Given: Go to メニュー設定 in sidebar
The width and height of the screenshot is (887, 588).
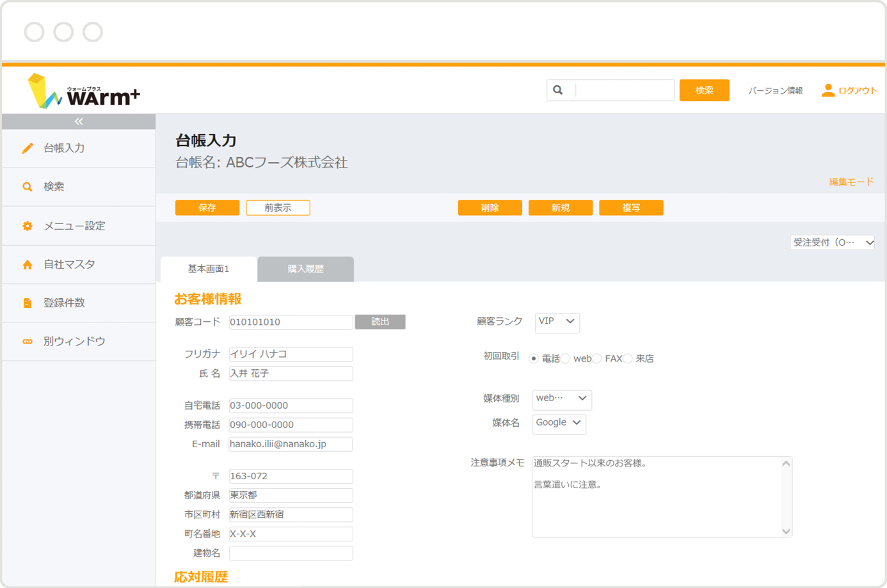Looking at the screenshot, I should coord(79,226).
